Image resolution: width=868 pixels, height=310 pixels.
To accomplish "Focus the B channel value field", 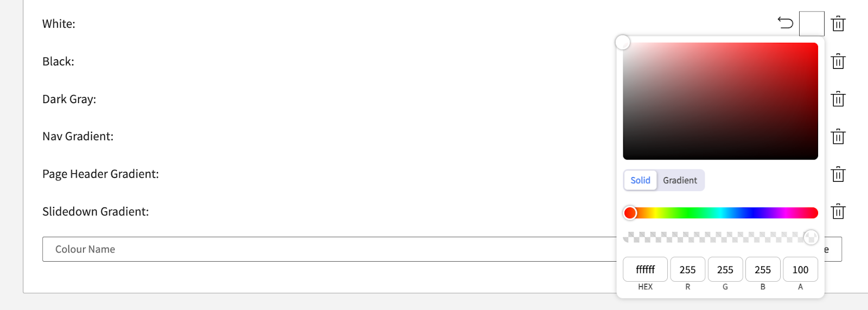I will (763, 269).
